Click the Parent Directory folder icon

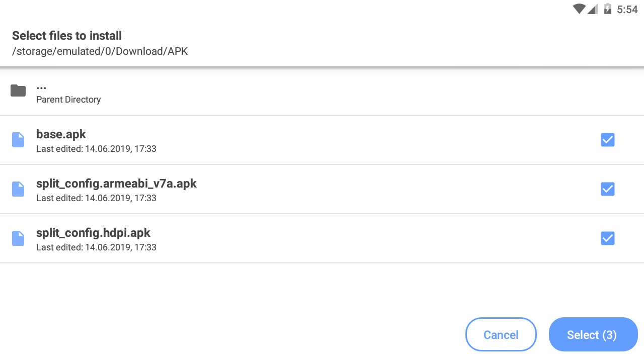point(18,91)
